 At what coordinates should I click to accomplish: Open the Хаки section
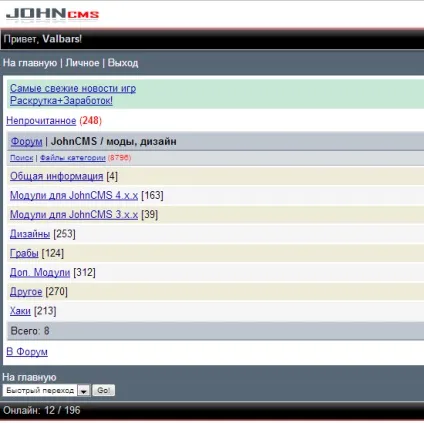[x=20, y=311]
